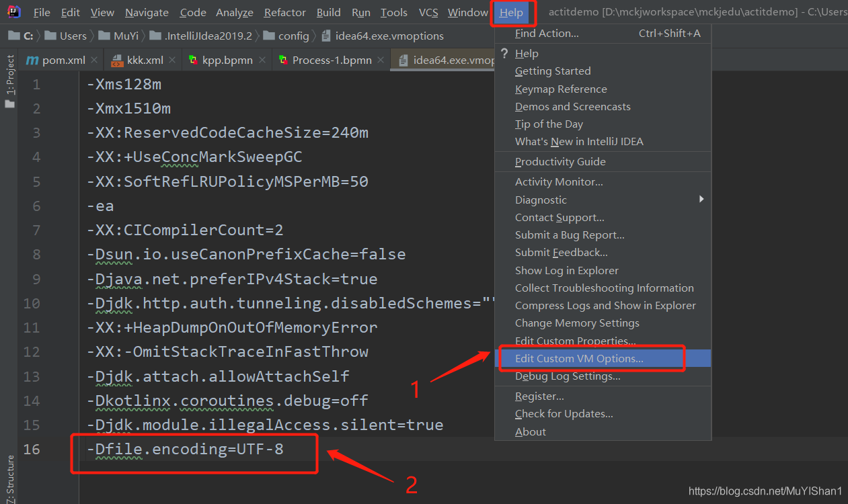Image resolution: width=848 pixels, height=504 pixels.
Task: Show Tip of the Day
Action: (x=603, y=124)
